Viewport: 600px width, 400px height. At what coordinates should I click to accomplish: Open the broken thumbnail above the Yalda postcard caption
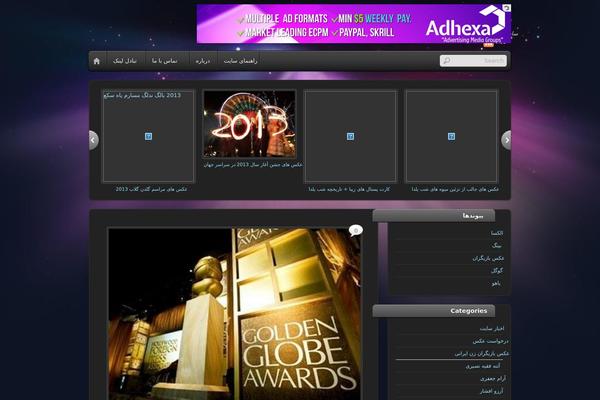coord(350,136)
